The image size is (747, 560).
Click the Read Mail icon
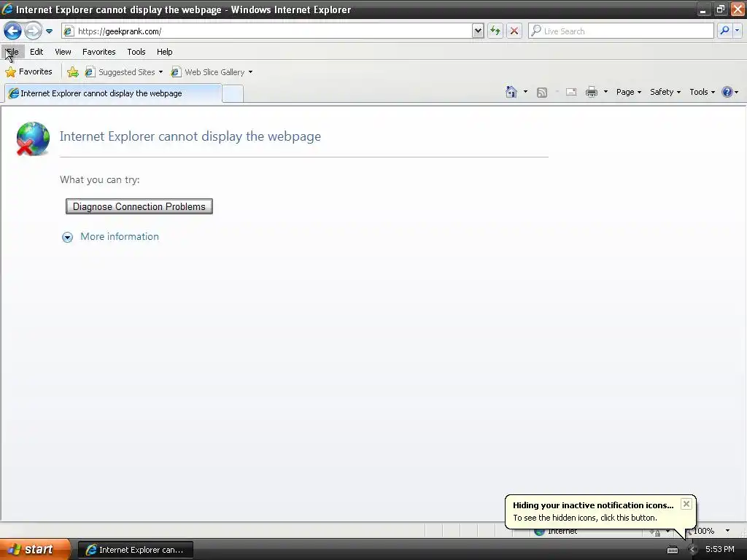pyautogui.click(x=571, y=92)
